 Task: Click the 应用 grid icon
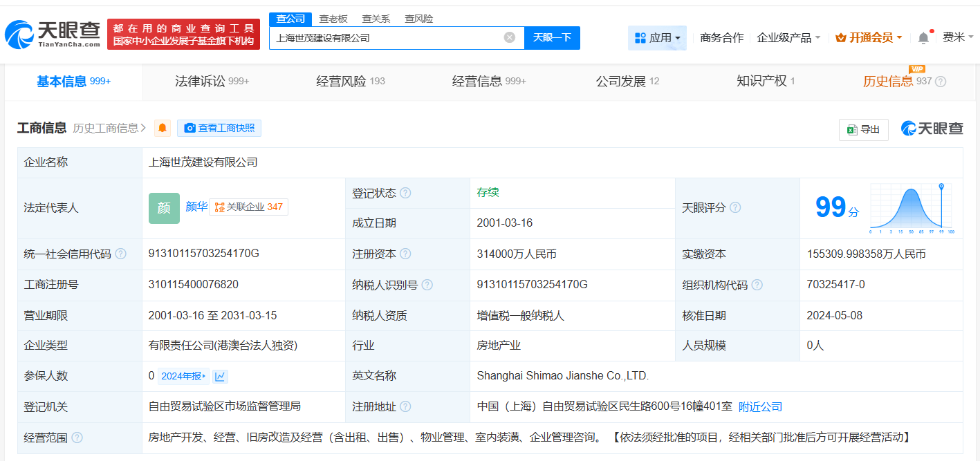click(x=640, y=37)
